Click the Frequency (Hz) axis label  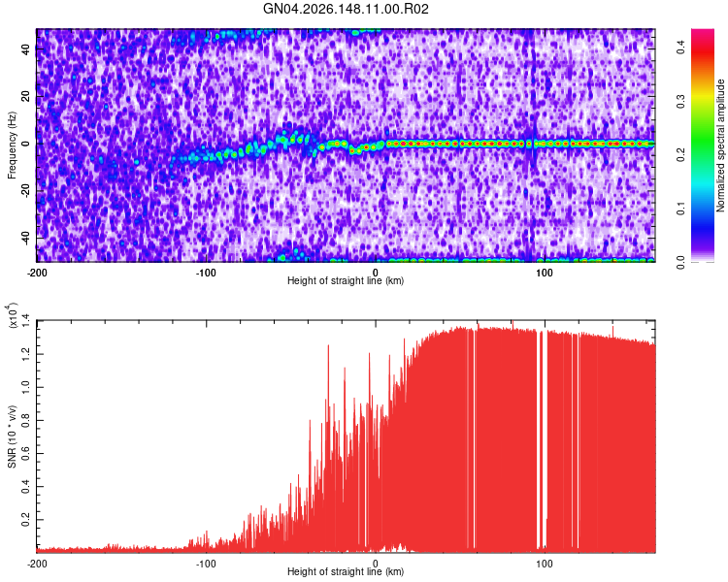point(12,145)
